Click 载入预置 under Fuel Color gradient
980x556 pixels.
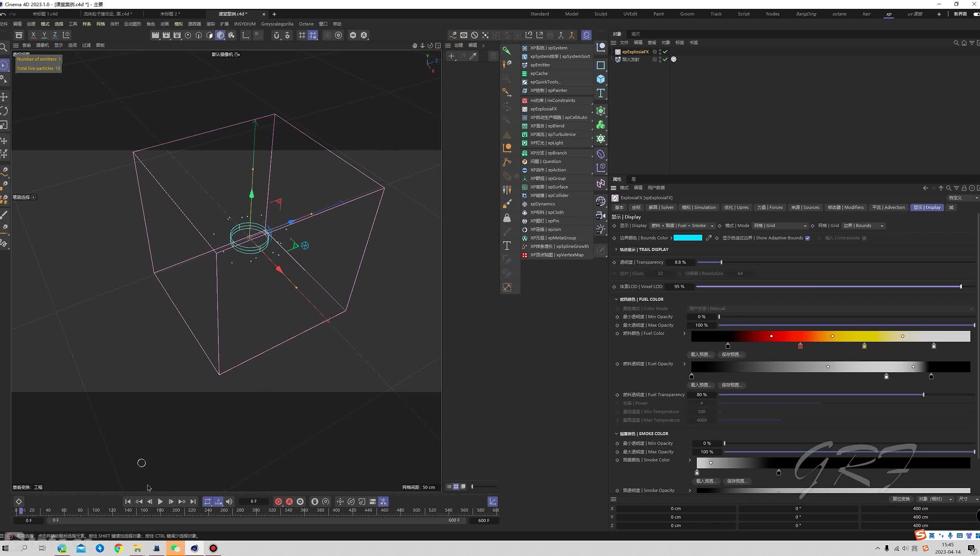pyautogui.click(x=701, y=354)
